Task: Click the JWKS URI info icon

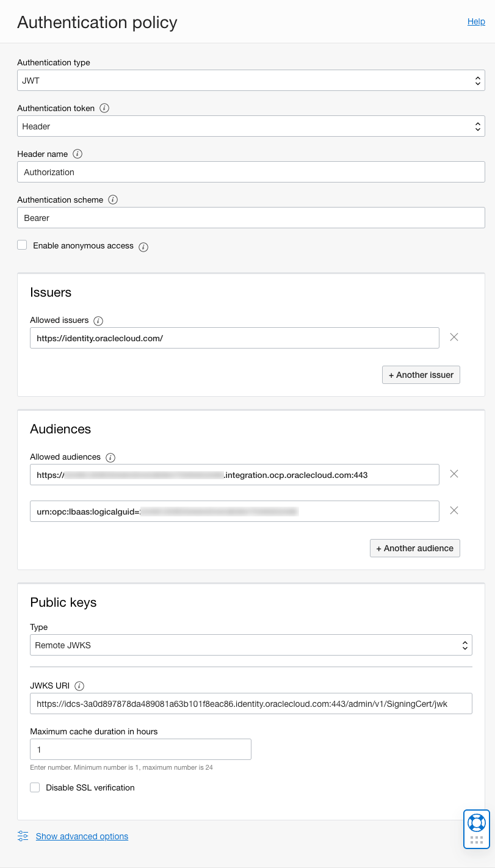Action: tap(79, 685)
